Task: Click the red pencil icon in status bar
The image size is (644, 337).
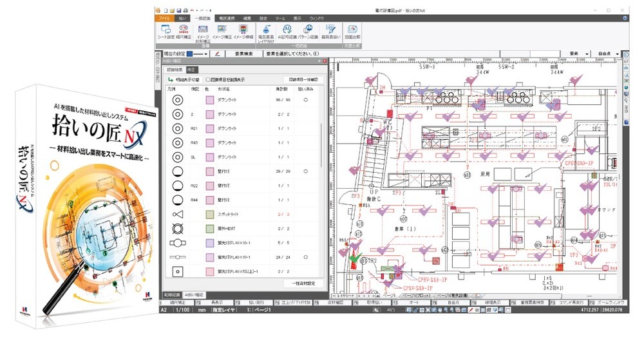Action: coord(471,310)
